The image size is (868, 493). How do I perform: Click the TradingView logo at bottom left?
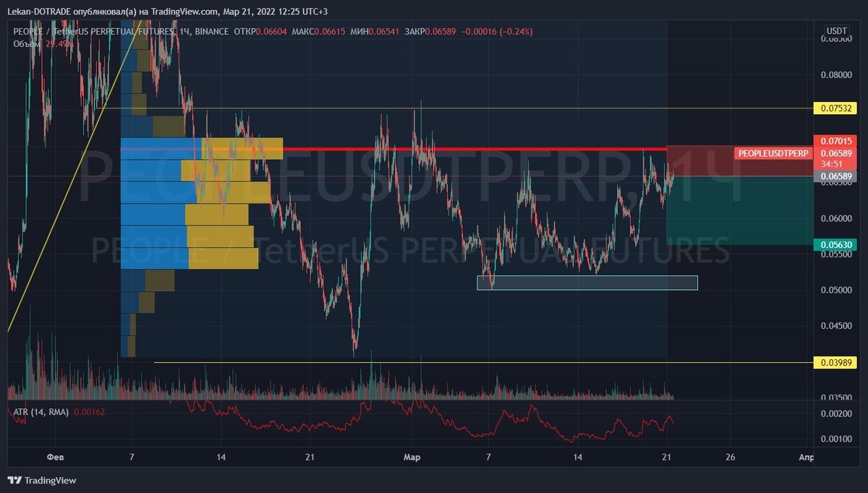point(42,480)
